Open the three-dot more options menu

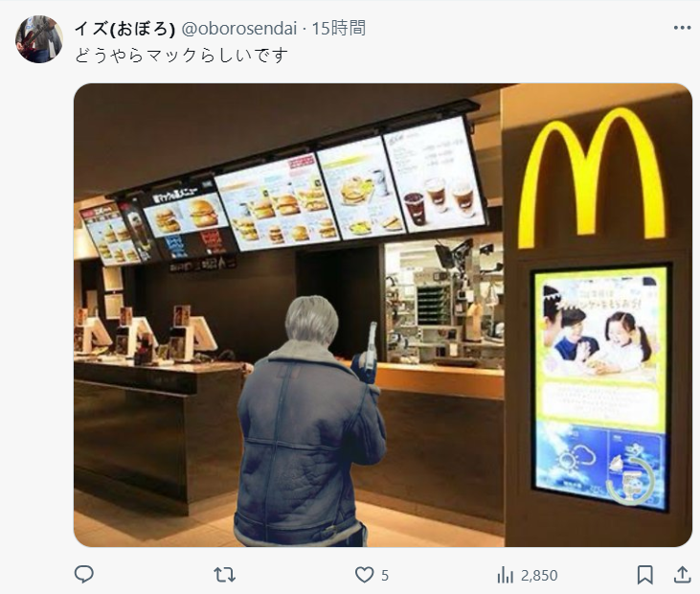682,28
